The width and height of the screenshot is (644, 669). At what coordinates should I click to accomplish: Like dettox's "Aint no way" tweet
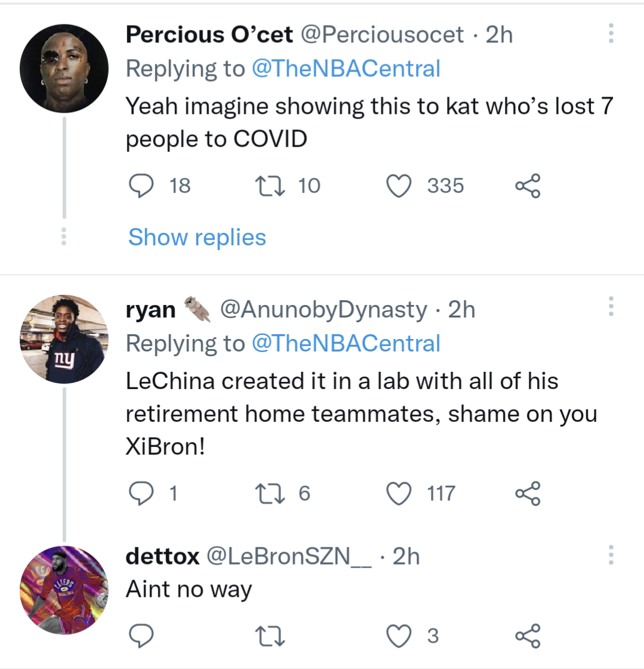[399, 636]
